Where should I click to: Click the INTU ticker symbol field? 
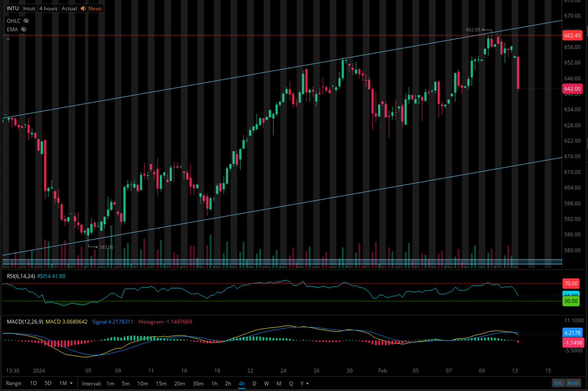coord(13,8)
